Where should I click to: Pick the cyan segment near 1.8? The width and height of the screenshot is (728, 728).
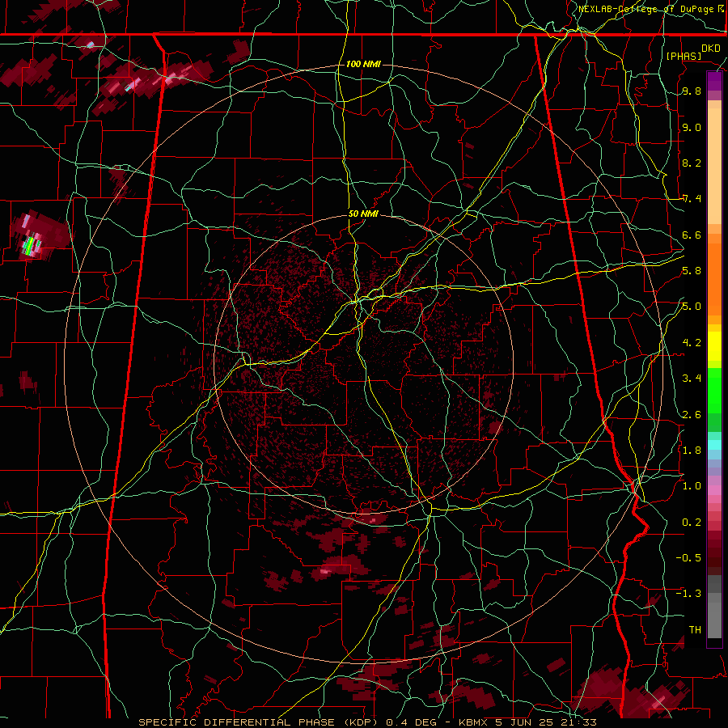(x=714, y=445)
